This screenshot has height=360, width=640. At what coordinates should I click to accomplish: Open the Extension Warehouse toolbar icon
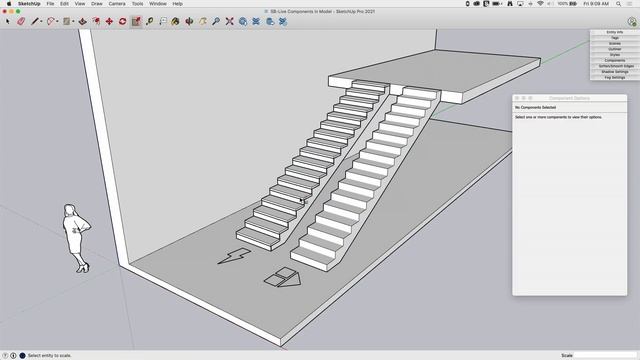click(x=256, y=21)
